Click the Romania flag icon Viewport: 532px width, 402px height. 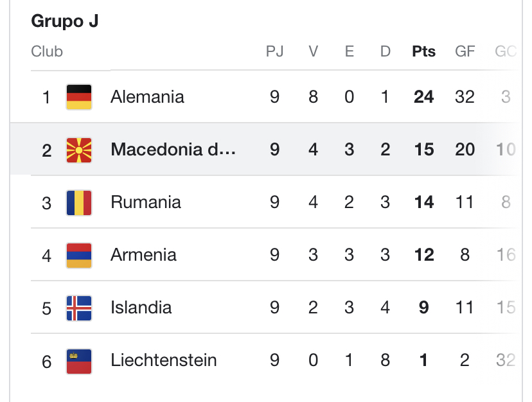[x=79, y=202]
